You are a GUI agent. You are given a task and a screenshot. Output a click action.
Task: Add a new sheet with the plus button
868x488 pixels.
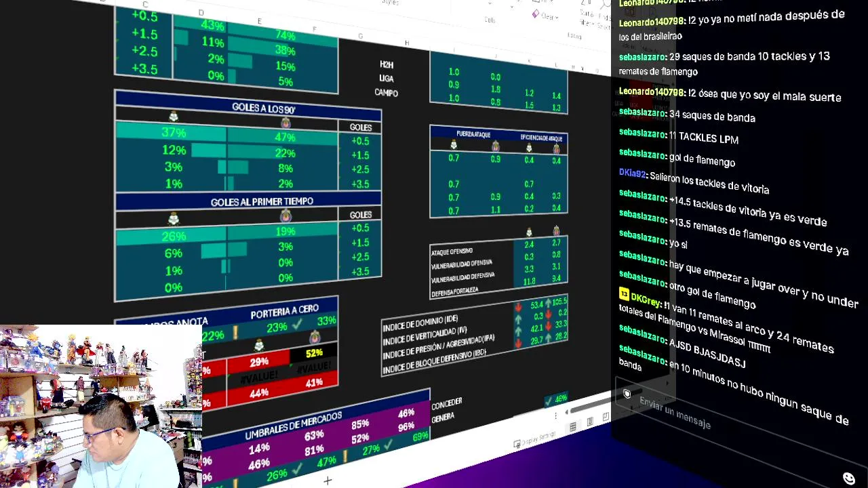[x=328, y=481]
